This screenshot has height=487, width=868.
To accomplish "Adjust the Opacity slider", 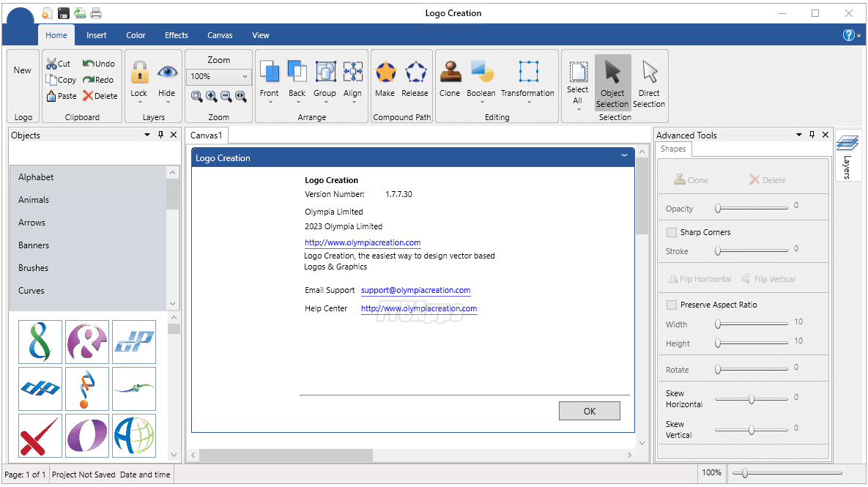I will click(x=752, y=209).
